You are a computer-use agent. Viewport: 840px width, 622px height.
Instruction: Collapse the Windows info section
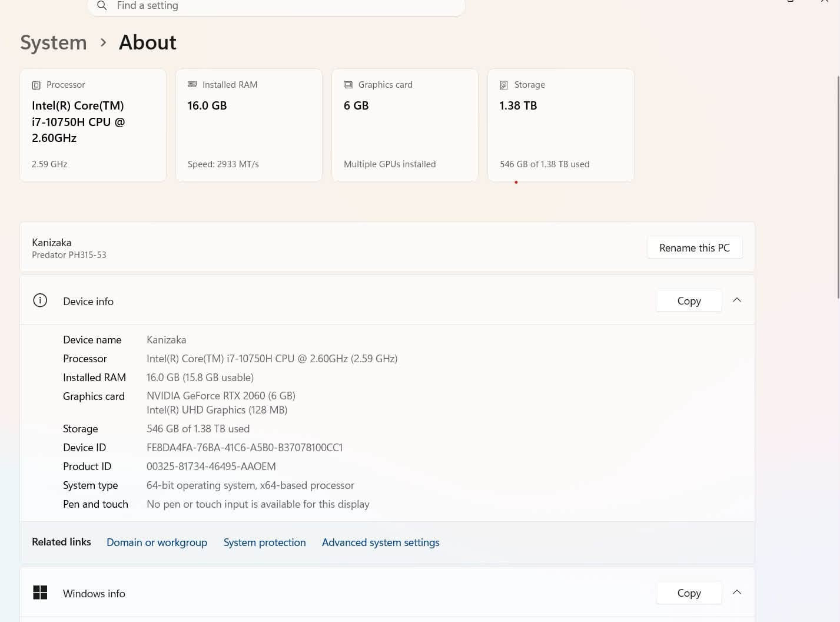pyautogui.click(x=737, y=593)
